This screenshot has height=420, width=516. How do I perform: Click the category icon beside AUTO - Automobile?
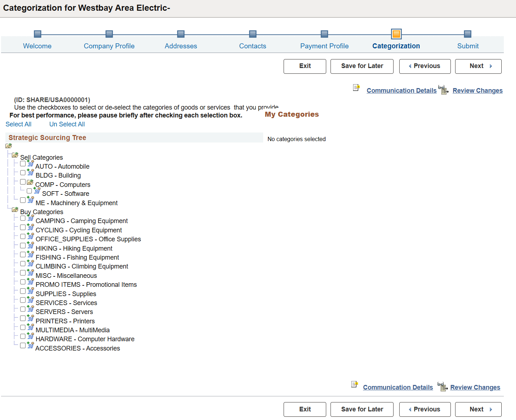tap(30, 163)
